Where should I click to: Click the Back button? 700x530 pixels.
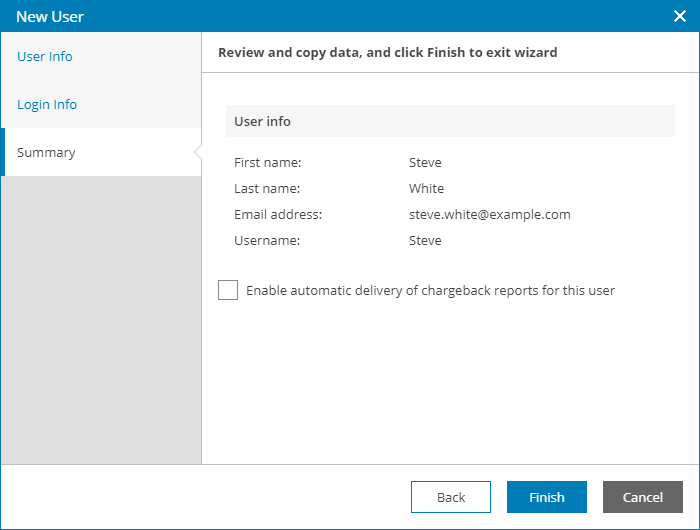click(451, 497)
